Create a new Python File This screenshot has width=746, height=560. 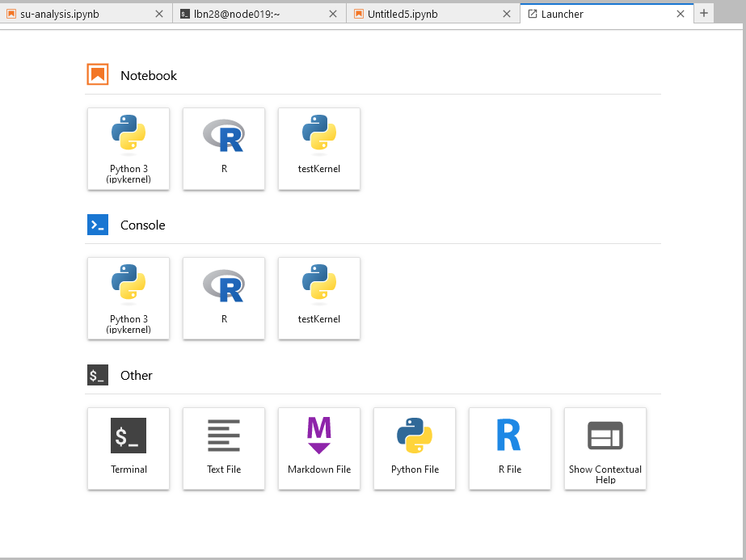(415, 448)
